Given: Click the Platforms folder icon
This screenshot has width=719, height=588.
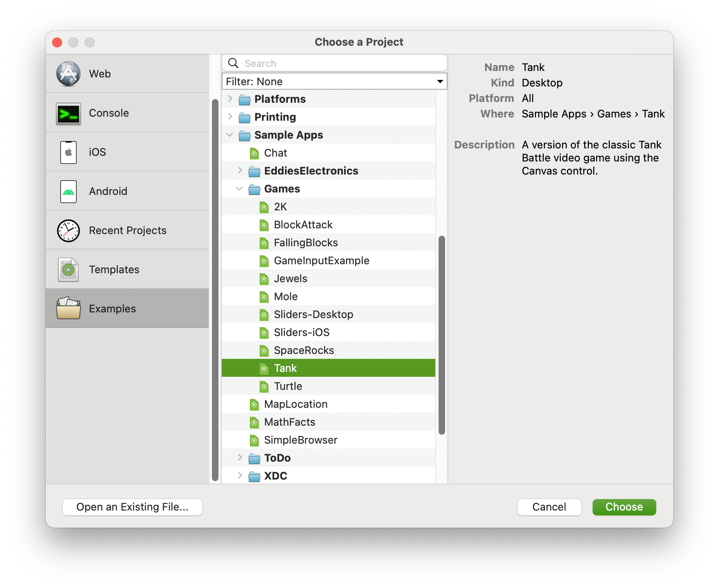Looking at the screenshot, I should pyautogui.click(x=244, y=99).
